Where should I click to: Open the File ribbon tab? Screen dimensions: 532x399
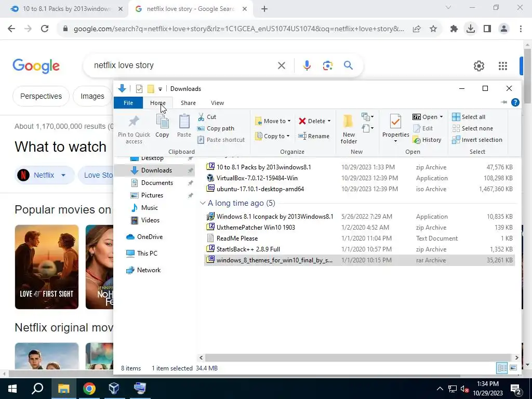[x=128, y=103]
